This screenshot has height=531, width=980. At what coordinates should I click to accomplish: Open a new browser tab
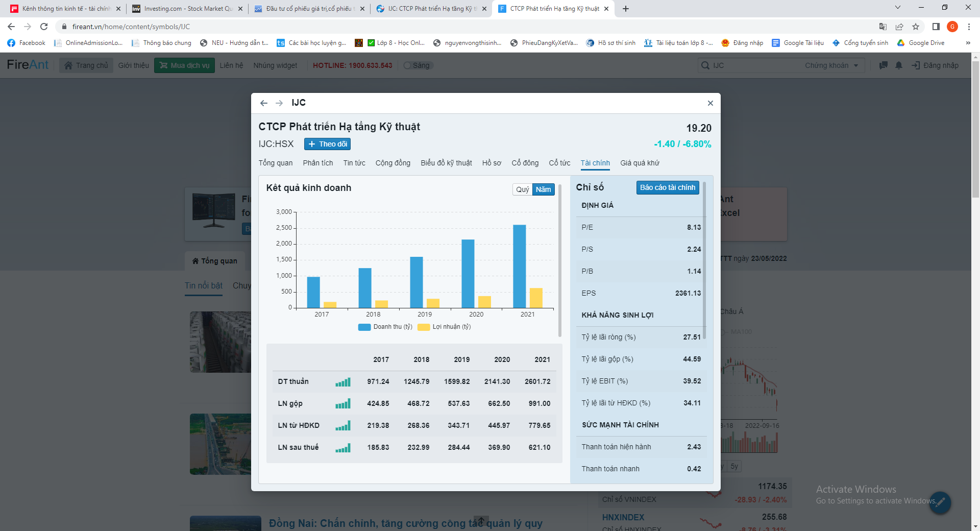pos(626,9)
